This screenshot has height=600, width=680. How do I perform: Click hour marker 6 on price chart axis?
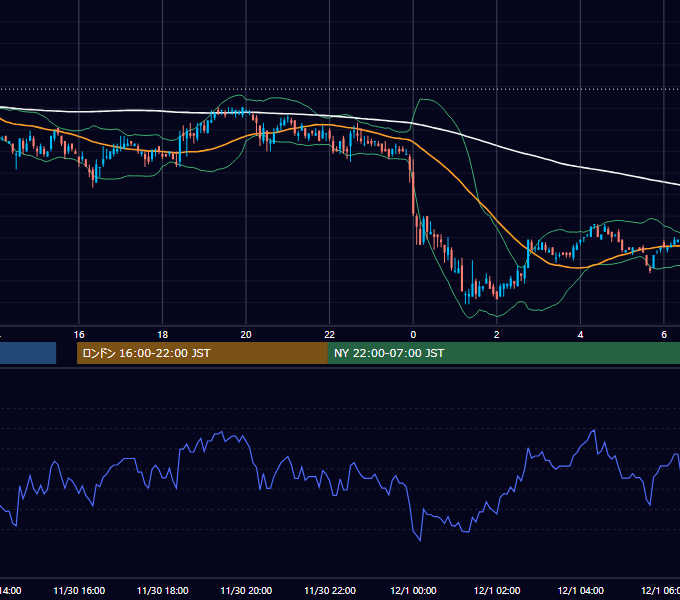pos(664,335)
